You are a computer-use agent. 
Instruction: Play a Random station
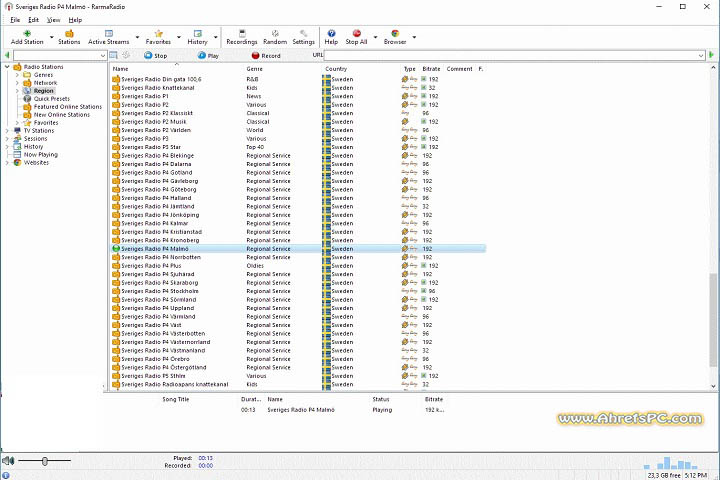click(275, 37)
